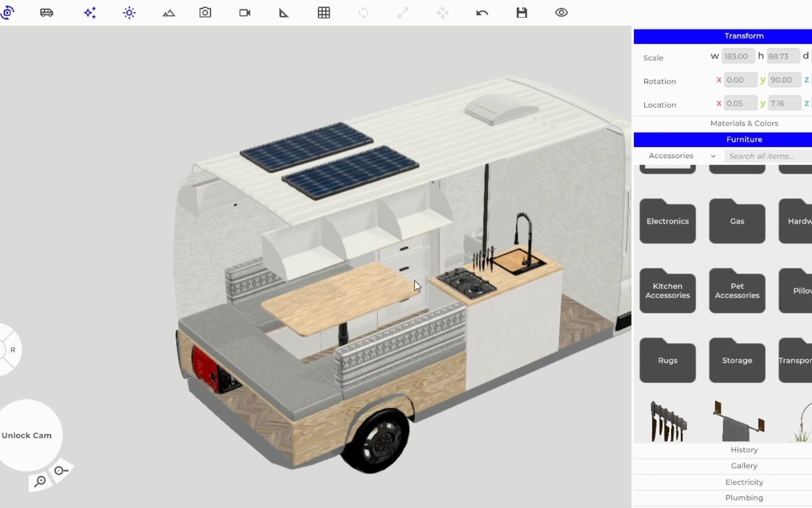This screenshot has height=508, width=812.
Task: Click the Search all items field
Action: pyautogui.click(x=766, y=156)
